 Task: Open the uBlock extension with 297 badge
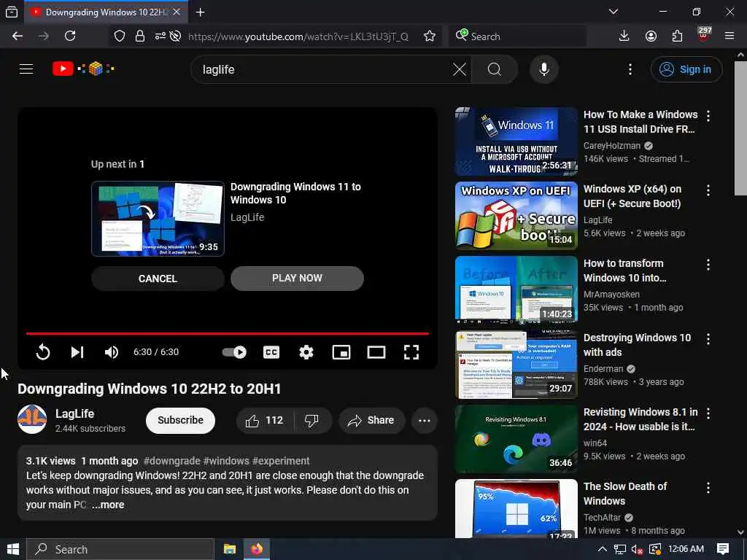[x=704, y=36]
